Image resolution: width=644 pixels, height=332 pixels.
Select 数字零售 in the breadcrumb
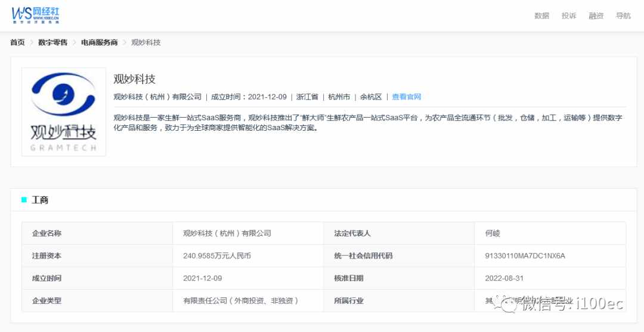pos(53,42)
